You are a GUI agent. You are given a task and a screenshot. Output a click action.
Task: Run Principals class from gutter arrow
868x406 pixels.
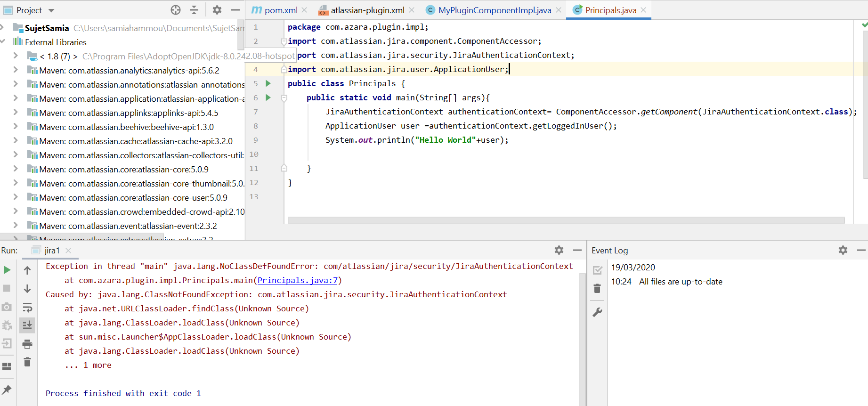[x=268, y=83]
